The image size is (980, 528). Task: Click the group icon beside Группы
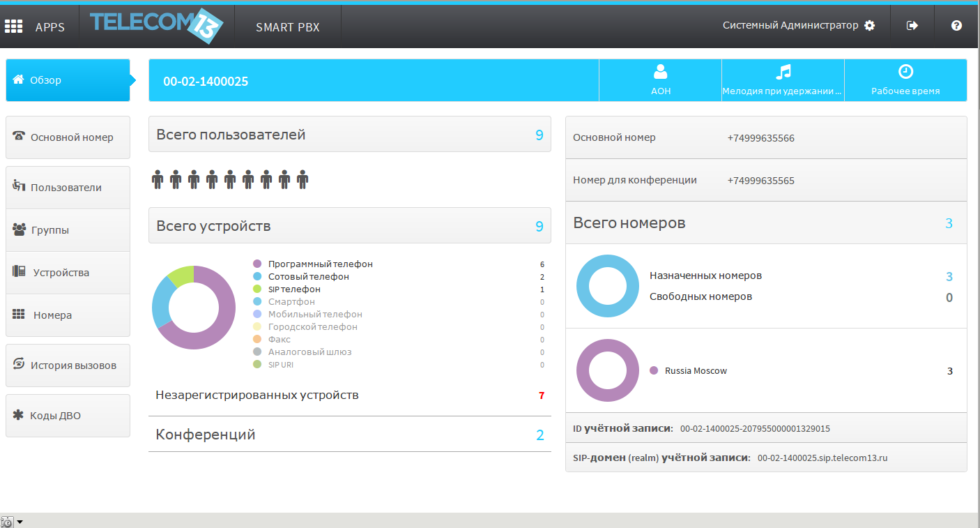pyautogui.click(x=20, y=229)
